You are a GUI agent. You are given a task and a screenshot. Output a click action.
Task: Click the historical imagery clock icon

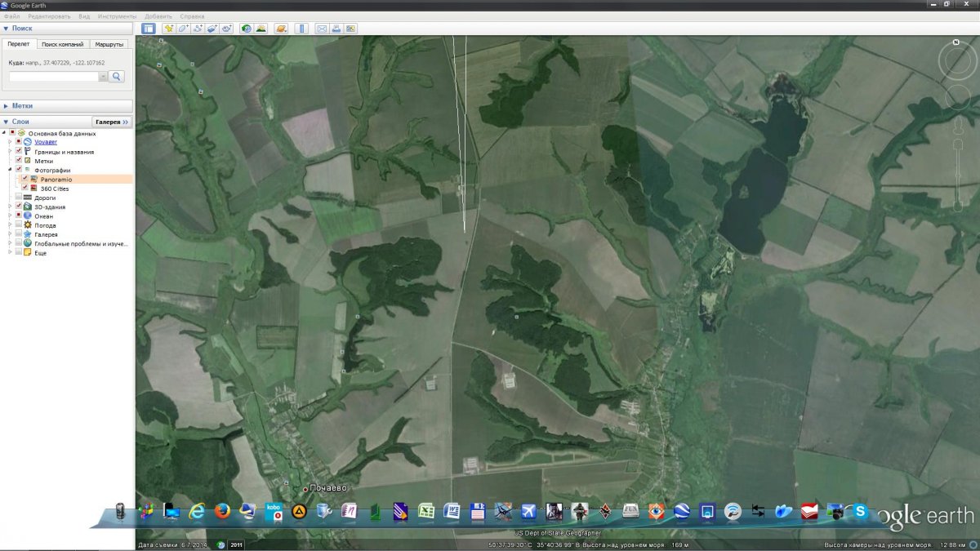coord(246,29)
